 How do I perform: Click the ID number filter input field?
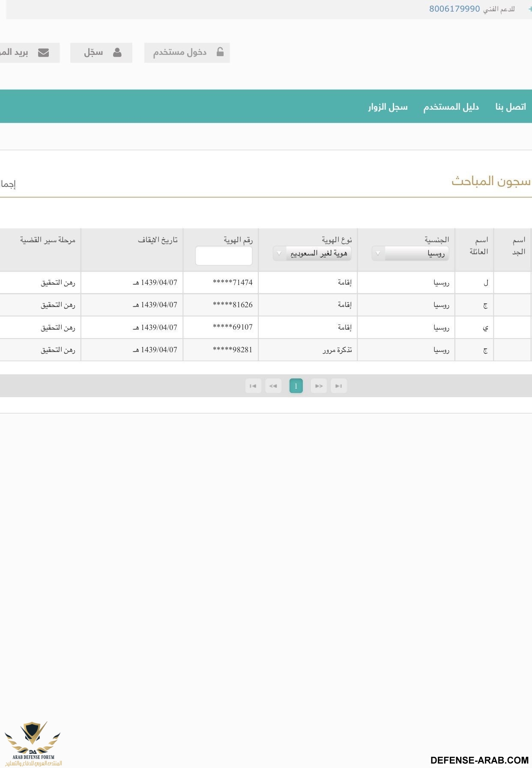coord(224,256)
